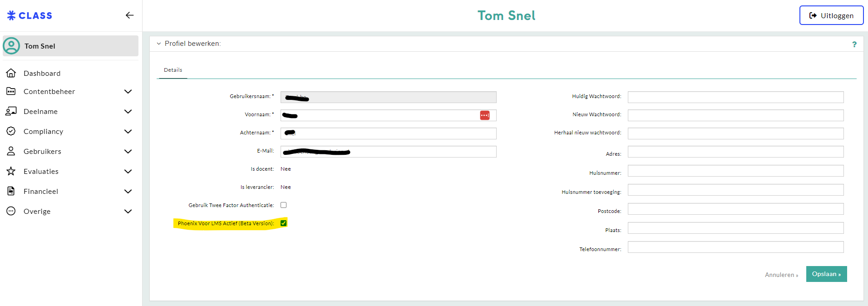Collapse the Profiel bewerken panel
868x306 pixels.
pyautogui.click(x=159, y=44)
